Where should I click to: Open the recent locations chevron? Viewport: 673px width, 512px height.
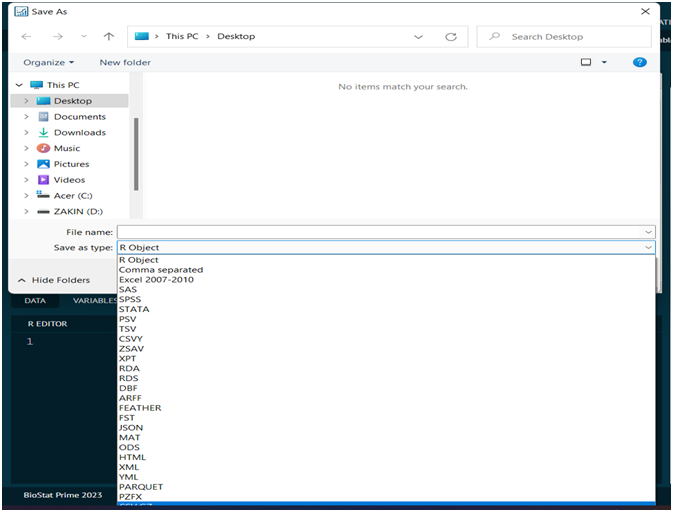point(84,37)
